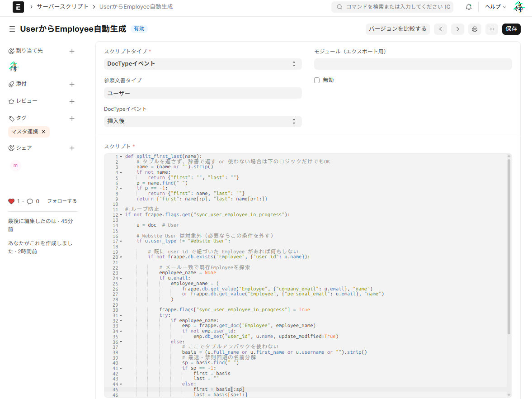Open the スクリプトタイプ dropdown
The height and width of the screenshot is (399, 532).
tap(202, 64)
